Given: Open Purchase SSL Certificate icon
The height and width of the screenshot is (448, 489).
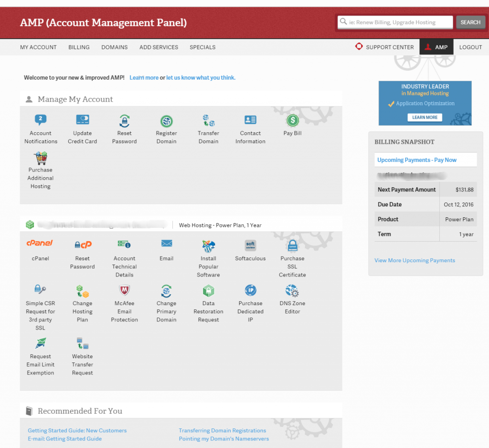Looking at the screenshot, I should click(x=292, y=245).
